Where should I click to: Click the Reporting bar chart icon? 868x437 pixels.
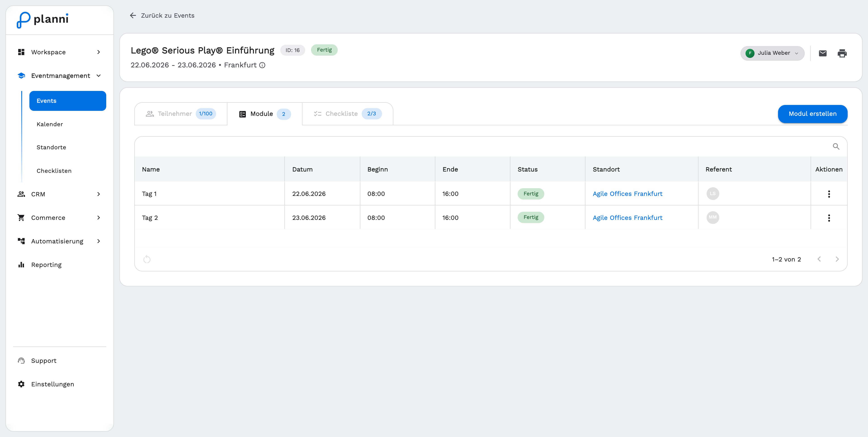21,265
